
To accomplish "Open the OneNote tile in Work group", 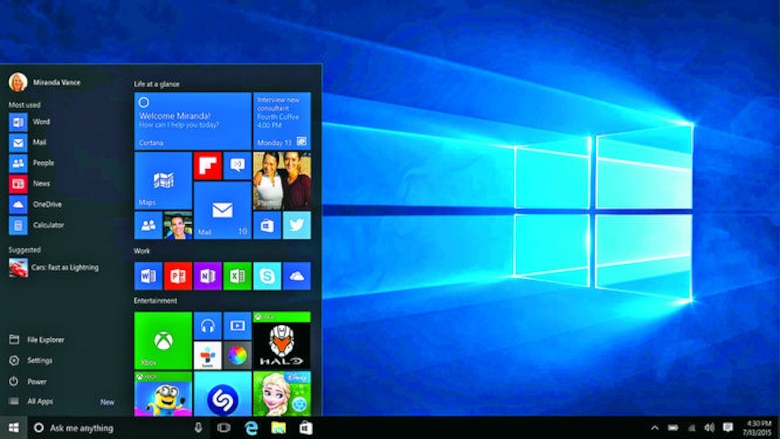I will coord(207,276).
